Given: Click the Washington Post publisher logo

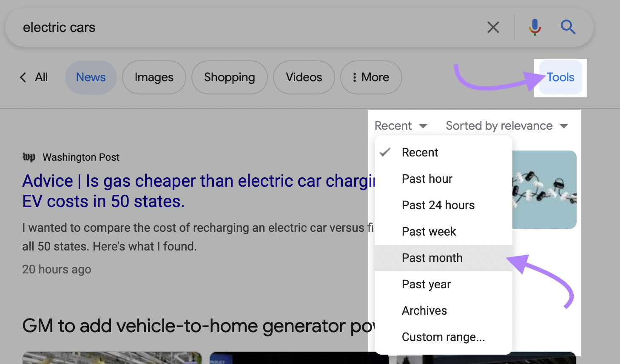Looking at the screenshot, I should 28,156.
